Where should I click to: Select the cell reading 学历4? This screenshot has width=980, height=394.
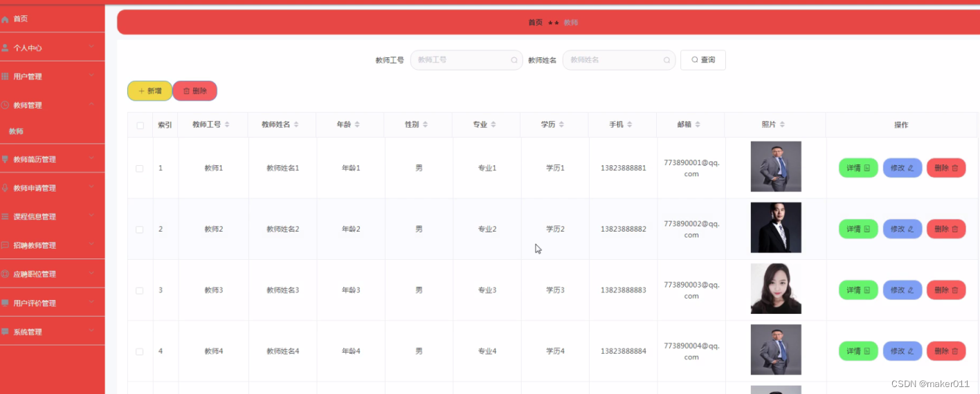coord(555,351)
